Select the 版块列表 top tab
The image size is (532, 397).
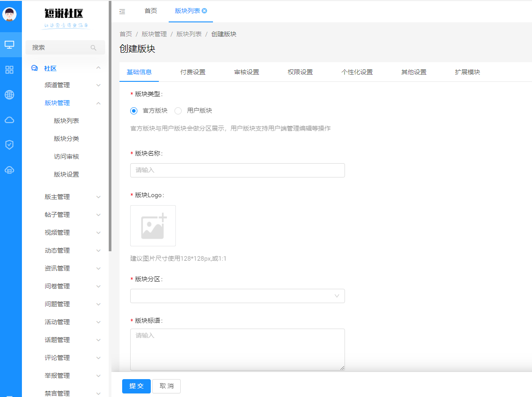[x=187, y=11]
